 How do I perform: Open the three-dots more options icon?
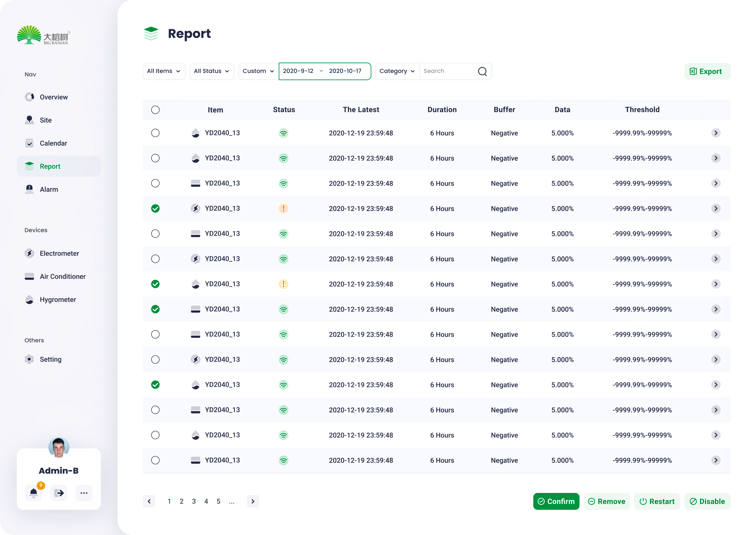tap(84, 493)
